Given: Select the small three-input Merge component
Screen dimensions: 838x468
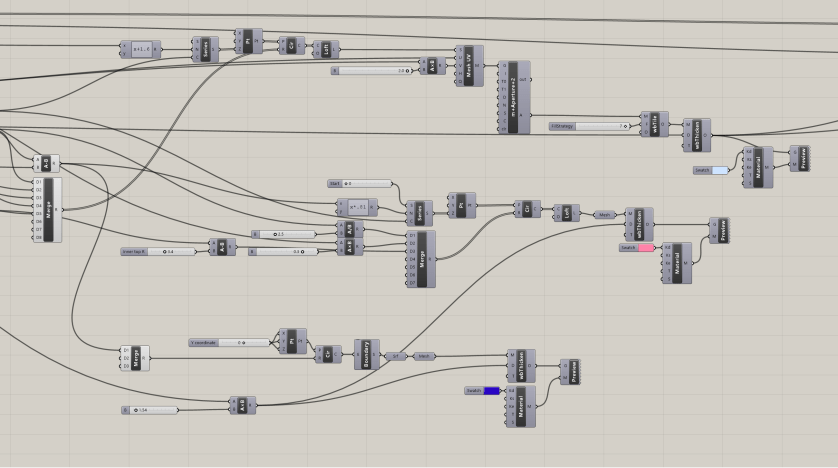Looking at the screenshot, I should 136,357.
